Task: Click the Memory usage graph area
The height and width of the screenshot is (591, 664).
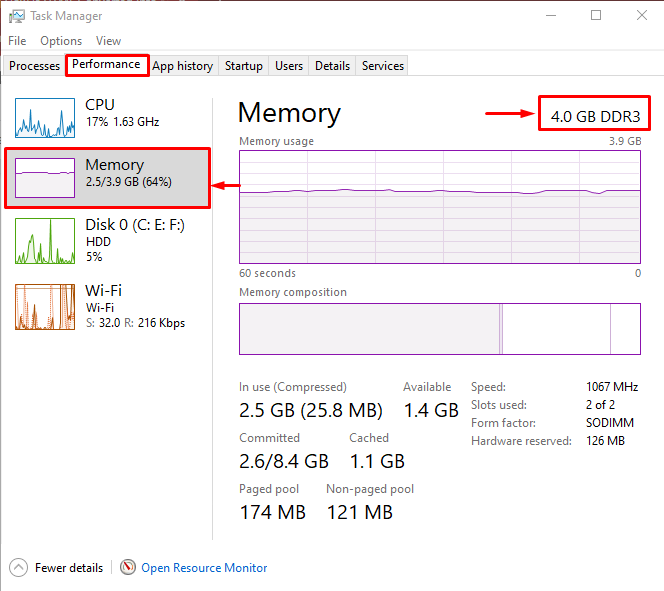Action: click(440, 207)
